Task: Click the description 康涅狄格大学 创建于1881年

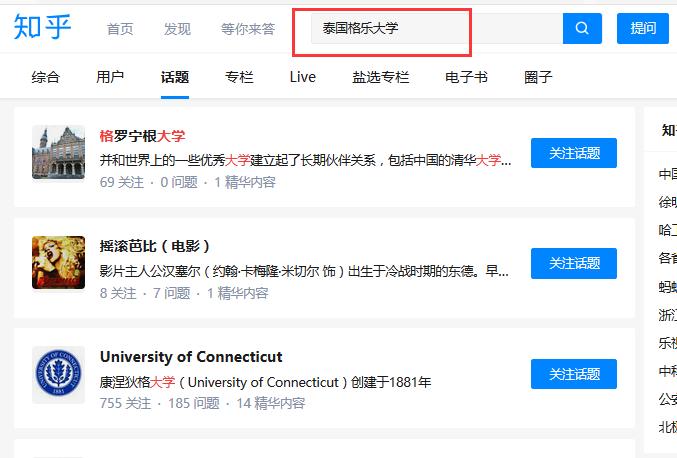Action: pyautogui.click(x=265, y=382)
